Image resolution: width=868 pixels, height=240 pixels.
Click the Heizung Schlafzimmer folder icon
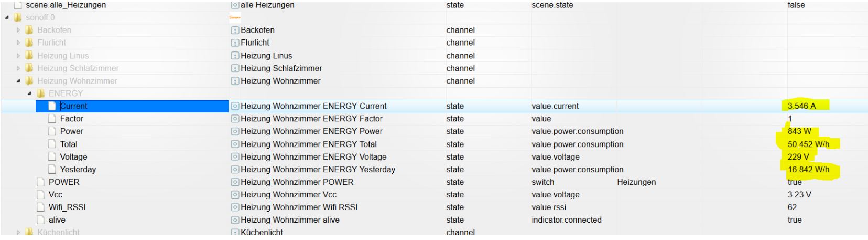click(29, 68)
